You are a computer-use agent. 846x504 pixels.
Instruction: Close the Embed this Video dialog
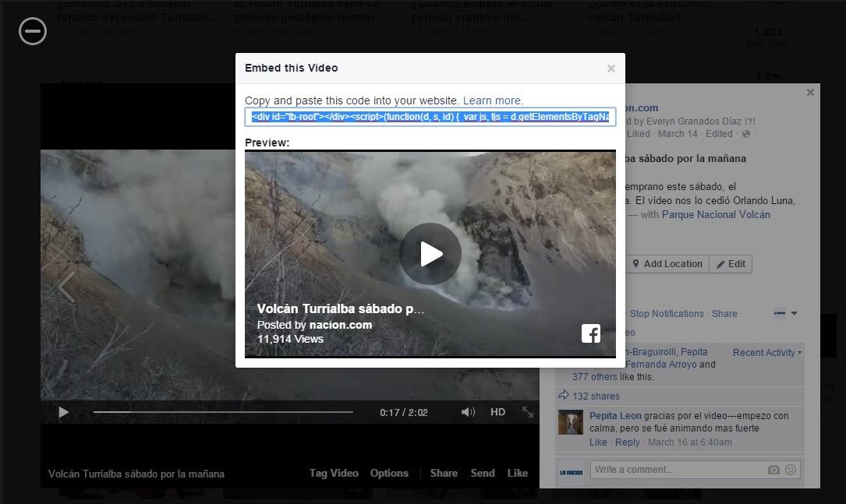[611, 69]
